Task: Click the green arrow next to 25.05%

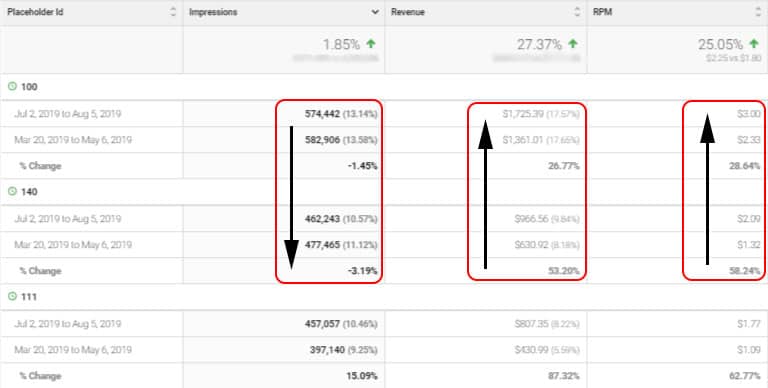Action: [x=754, y=44]
